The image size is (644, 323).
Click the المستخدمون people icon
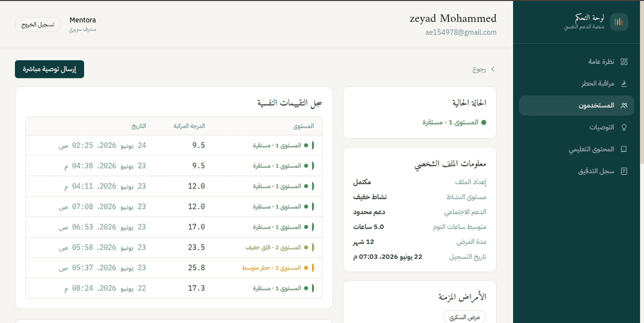[x=624, y=106]
